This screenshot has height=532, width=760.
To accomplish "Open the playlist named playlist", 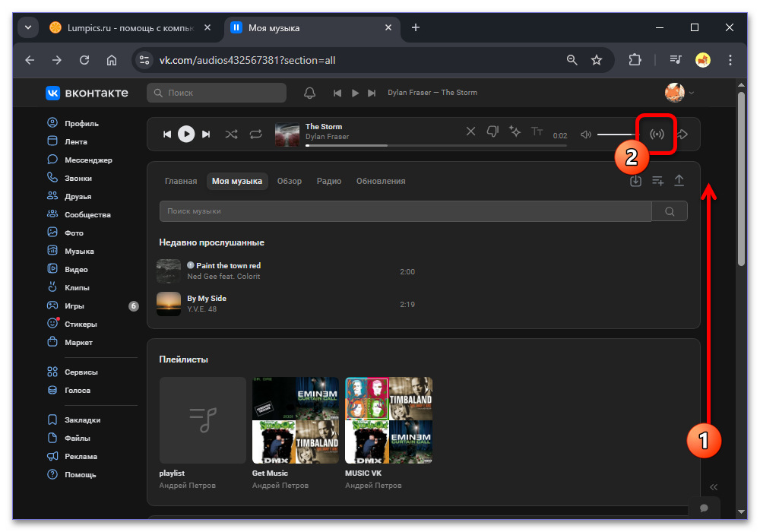I will [x=203, y=420].
